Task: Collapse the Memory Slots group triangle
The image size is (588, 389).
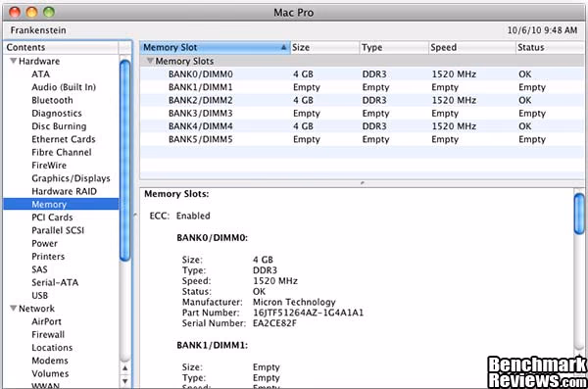Action: [x=150, y=61]
